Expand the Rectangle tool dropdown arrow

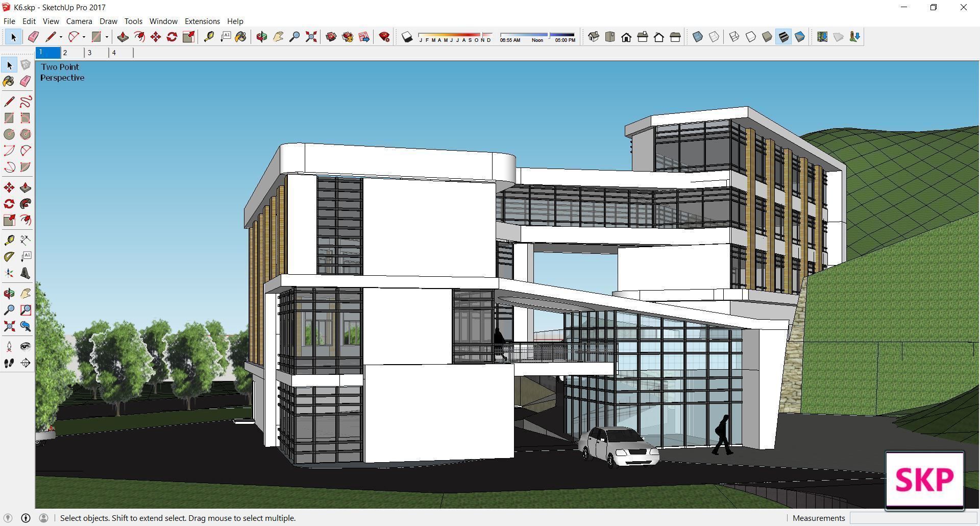click(107, 37)
